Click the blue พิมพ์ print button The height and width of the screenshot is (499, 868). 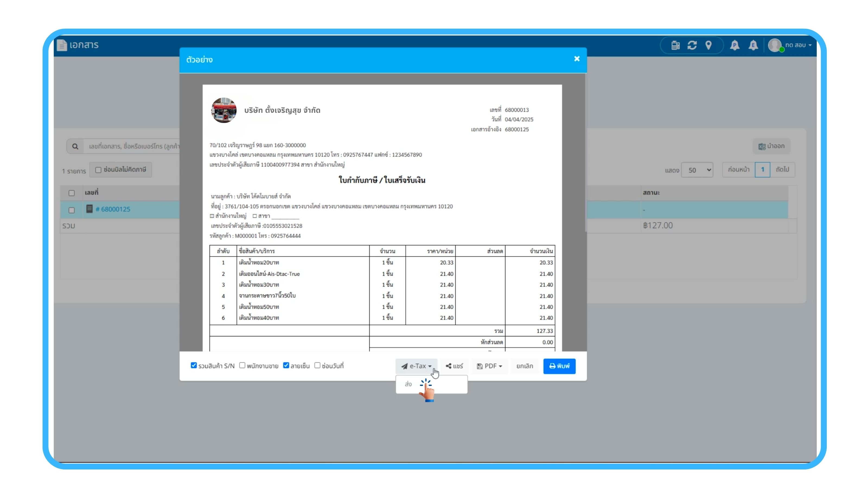[559, 366]
